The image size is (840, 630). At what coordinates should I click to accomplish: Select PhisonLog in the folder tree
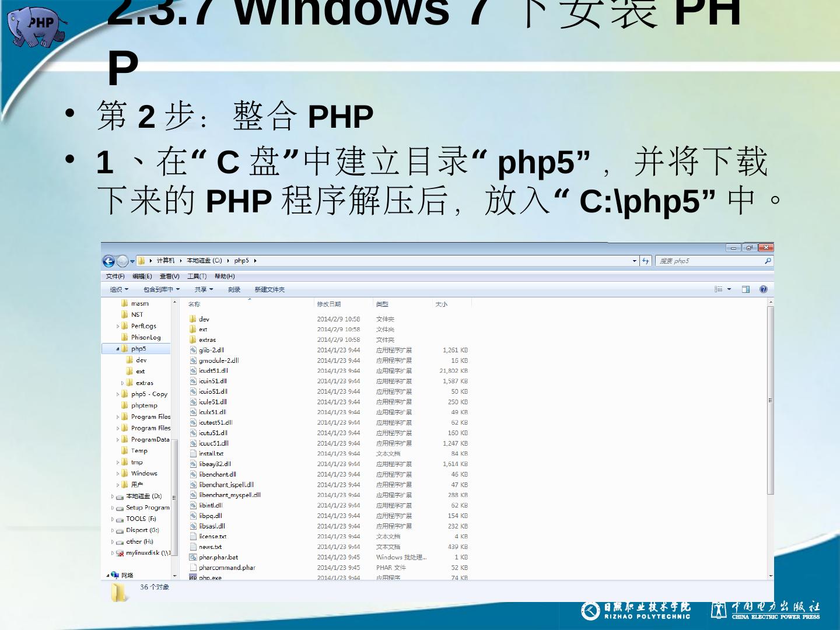pyautogui.click(x=146, y=337)
